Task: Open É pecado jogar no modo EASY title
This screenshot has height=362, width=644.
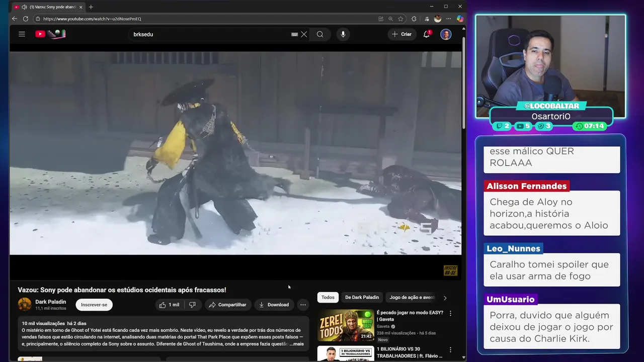Action: pyautogui.click(x=410, y=316)
